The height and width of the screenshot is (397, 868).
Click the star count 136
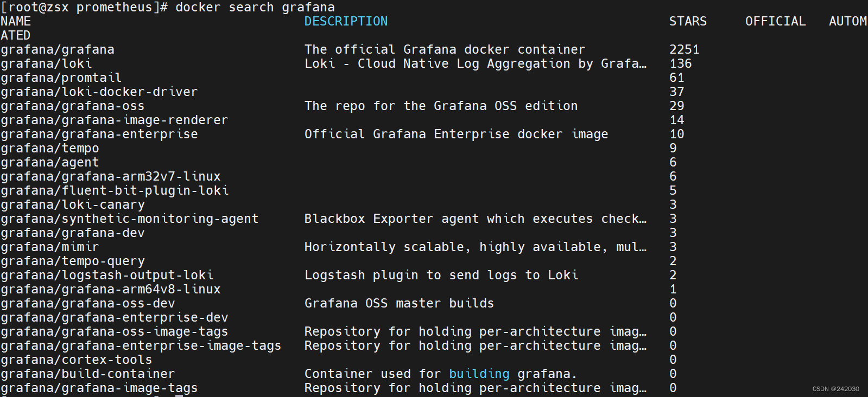[681, 64]
